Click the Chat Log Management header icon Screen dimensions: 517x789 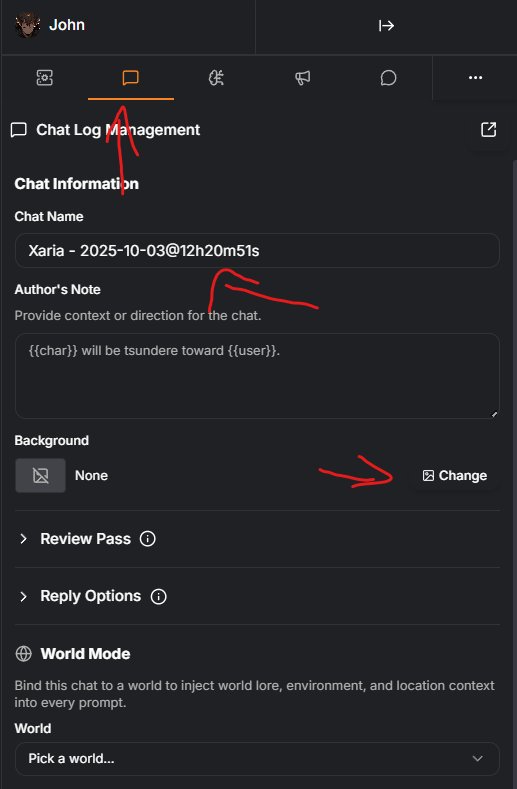click(x=19, y=130)
